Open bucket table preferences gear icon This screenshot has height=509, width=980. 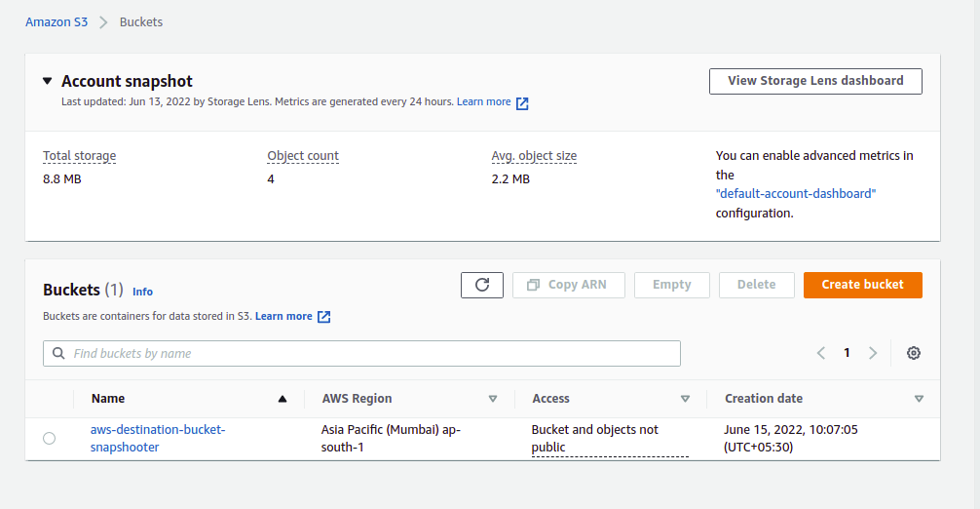coord(913,353)
